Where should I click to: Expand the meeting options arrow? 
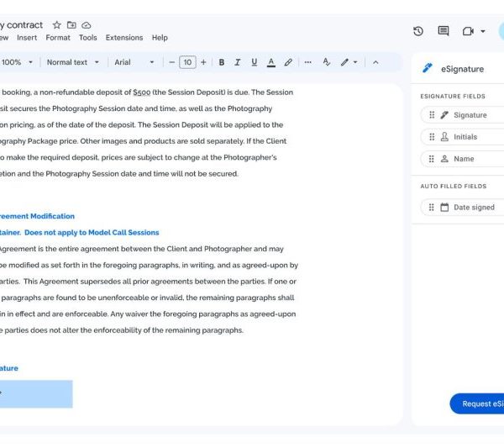click(483, 31)
